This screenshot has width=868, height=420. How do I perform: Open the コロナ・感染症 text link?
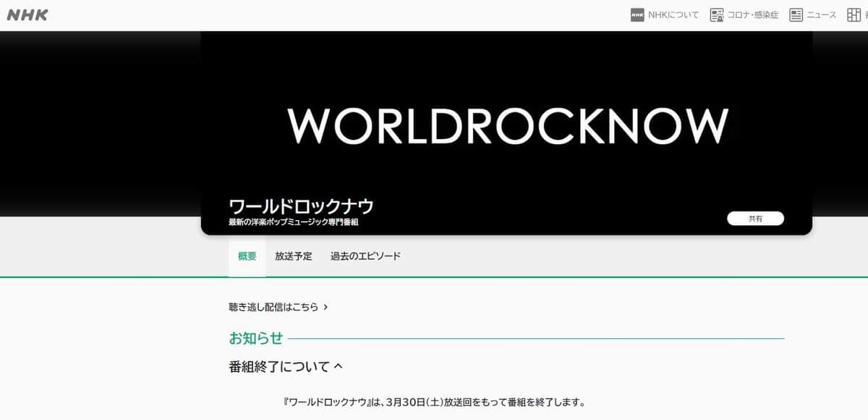(754, 15)
